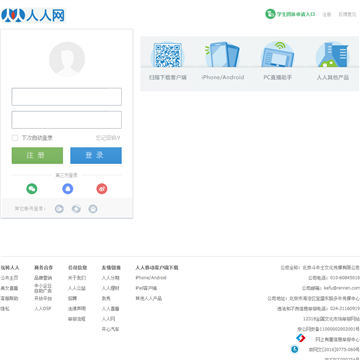The image size is (360, 360).
Task: Open the green student group application entrance icon
Action: pos(270,14)
